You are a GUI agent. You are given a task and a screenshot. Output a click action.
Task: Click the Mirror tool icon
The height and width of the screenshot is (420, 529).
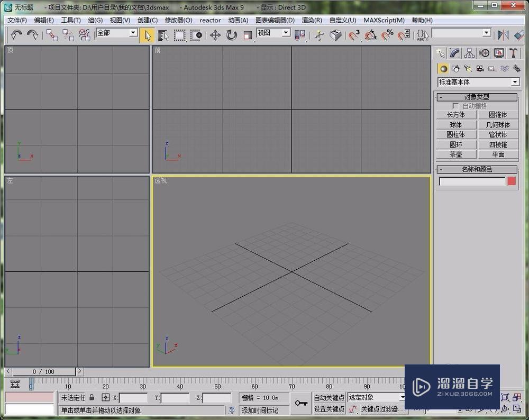click(x=503, y=35)
